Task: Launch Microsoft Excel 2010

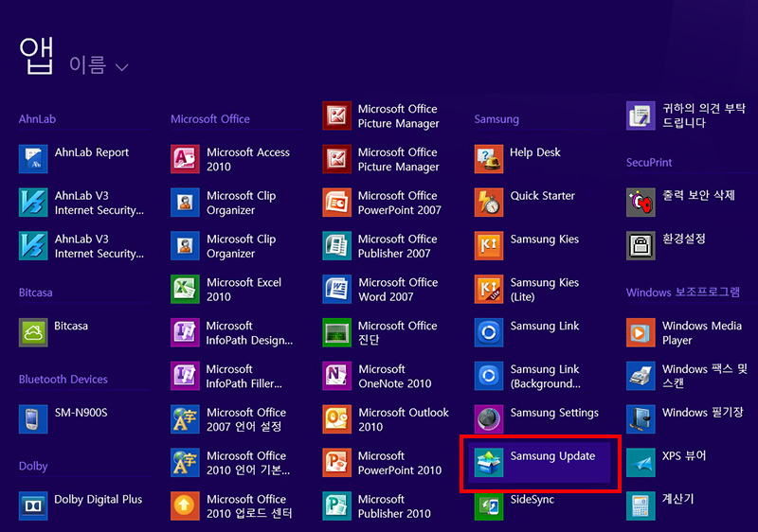Action: click(226, 289)
